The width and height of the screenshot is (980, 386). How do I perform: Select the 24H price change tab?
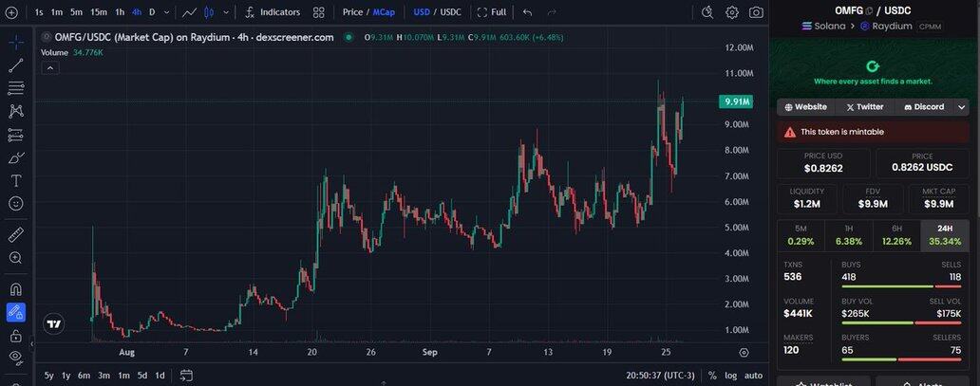(x=945, y=235)
